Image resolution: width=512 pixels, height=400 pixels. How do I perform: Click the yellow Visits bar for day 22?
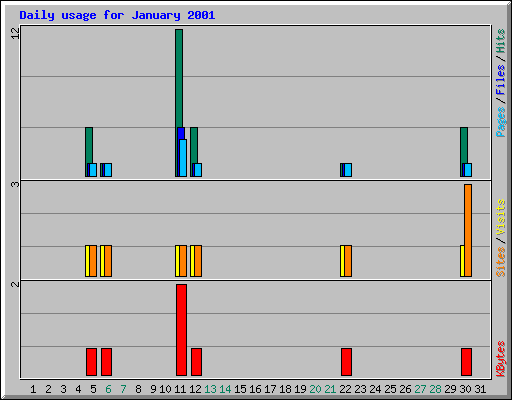click(x=342, y=261)
